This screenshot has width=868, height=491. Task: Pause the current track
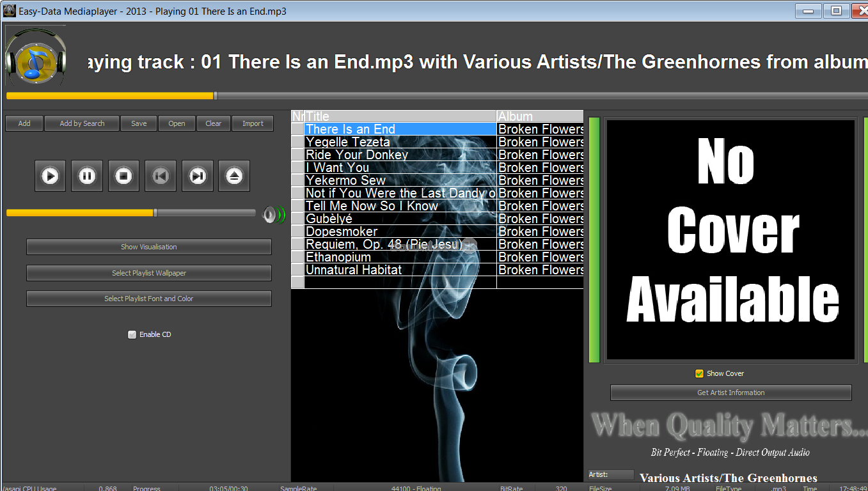(x=87, y=176)
